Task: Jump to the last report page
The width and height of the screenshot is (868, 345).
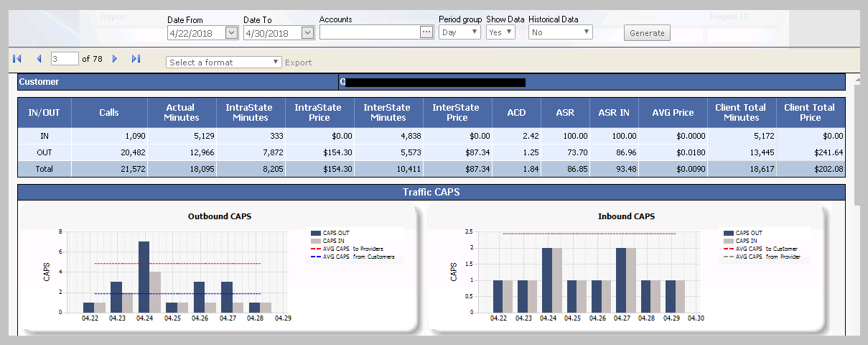Action: [x=136, y=59]
